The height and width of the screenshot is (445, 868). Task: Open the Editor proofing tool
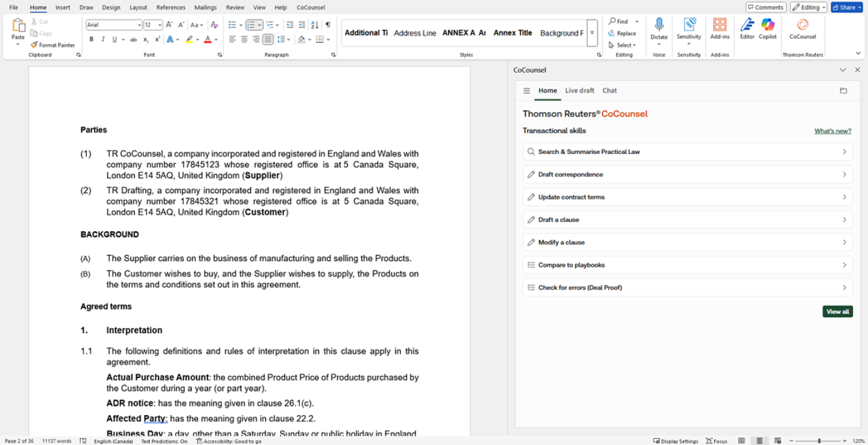point(747,28)
